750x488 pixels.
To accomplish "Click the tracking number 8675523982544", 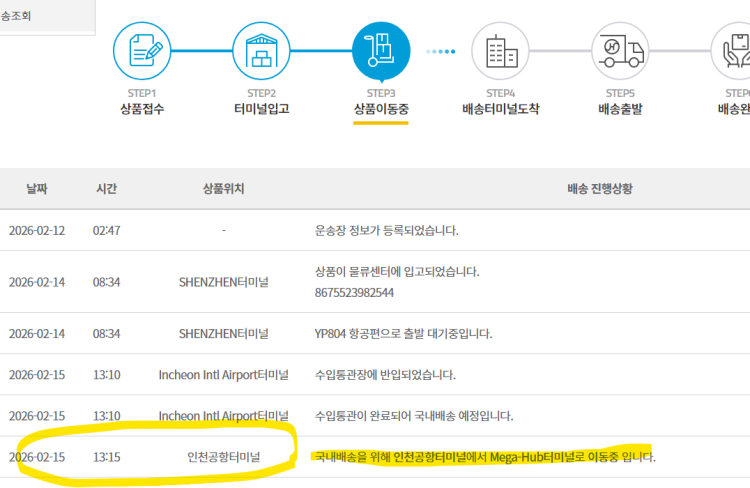I will pos(354,292).
